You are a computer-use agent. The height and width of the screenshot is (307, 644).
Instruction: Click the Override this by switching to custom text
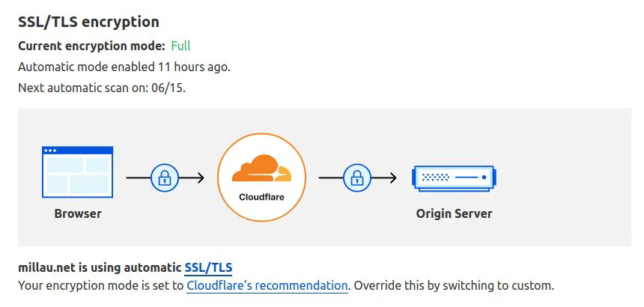click(x=453, y=285)
